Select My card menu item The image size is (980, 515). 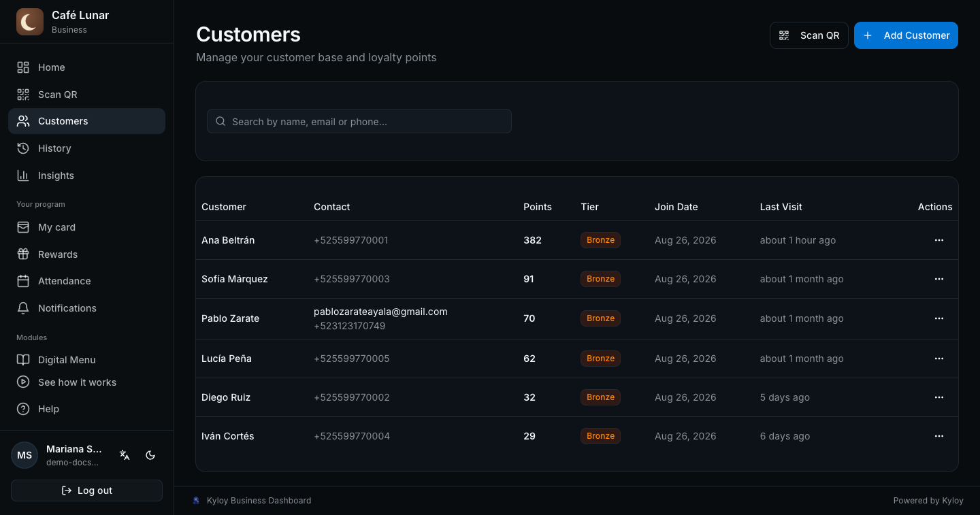pos(86,227)
